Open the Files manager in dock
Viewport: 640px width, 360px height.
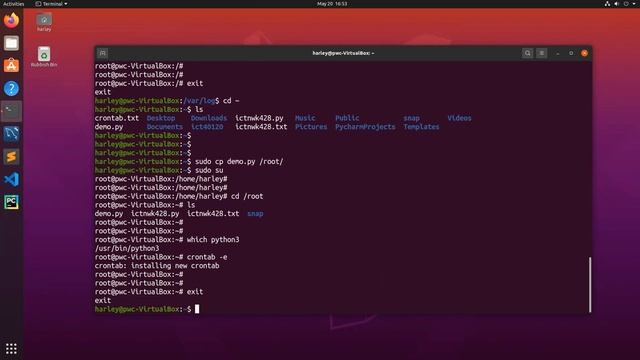(x=11, y=43)
